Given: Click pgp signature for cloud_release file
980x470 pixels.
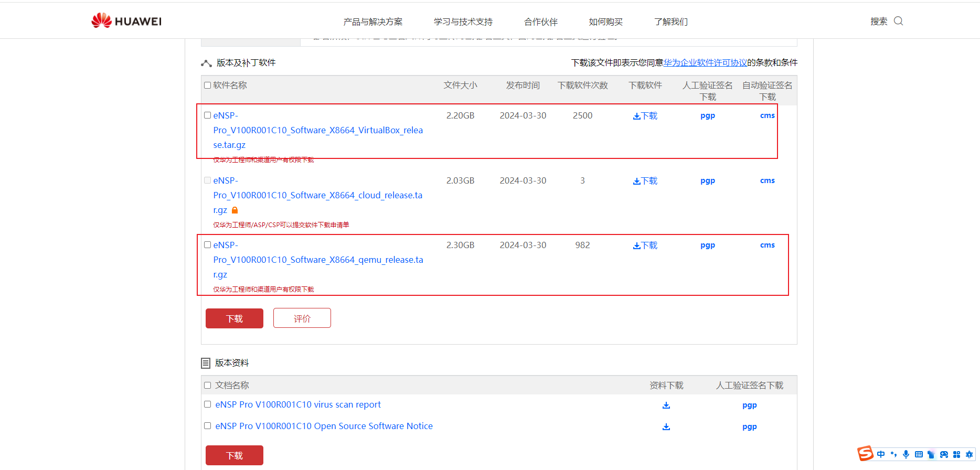Looking at the screenshot, I should [x=708, y=181].
